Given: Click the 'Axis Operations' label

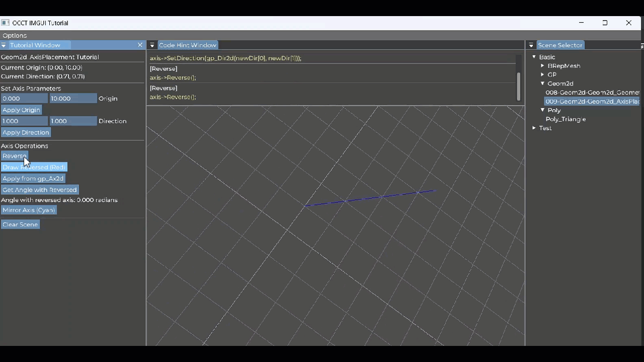Looking at the screenshot, I should click(x=25, y=146).
